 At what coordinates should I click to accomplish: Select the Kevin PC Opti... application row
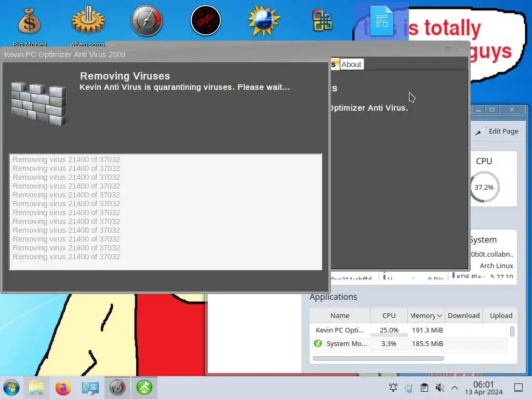click(408, 330)
